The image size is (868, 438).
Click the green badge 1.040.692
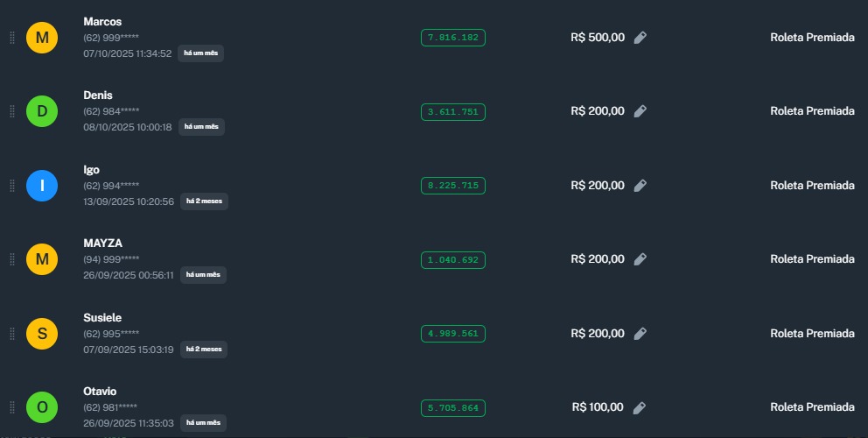[x=452, y=259]
